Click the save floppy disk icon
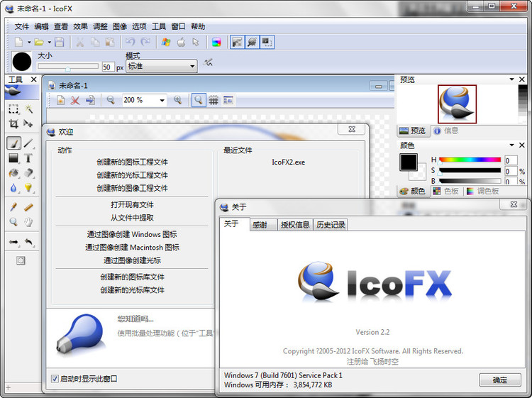Screen dimensions: 532x398 [x=60, y=42]
